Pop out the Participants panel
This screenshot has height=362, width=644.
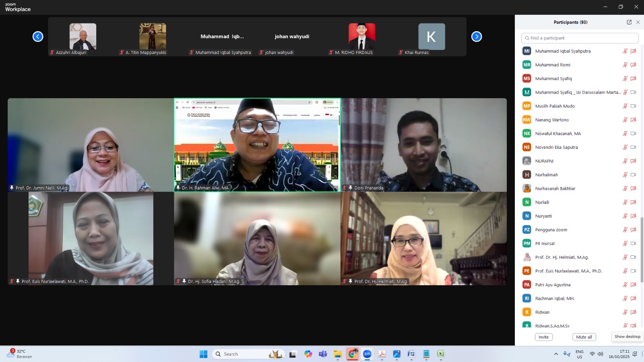(x=629, y=22)
